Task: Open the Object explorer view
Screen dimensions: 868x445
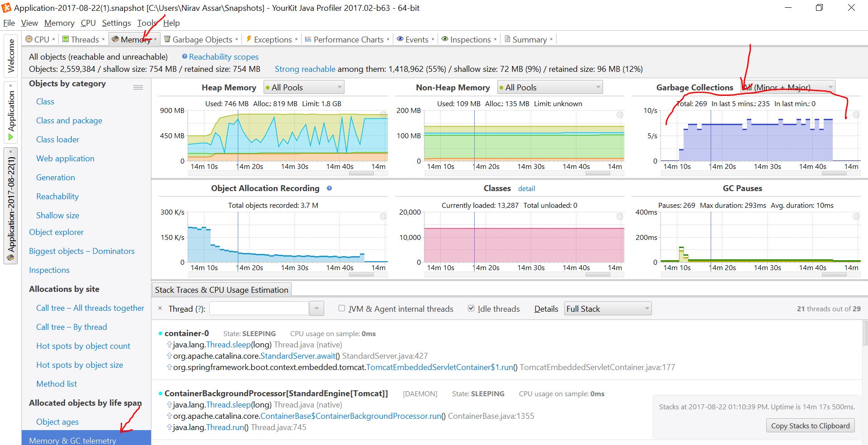Action: (57, 232)
